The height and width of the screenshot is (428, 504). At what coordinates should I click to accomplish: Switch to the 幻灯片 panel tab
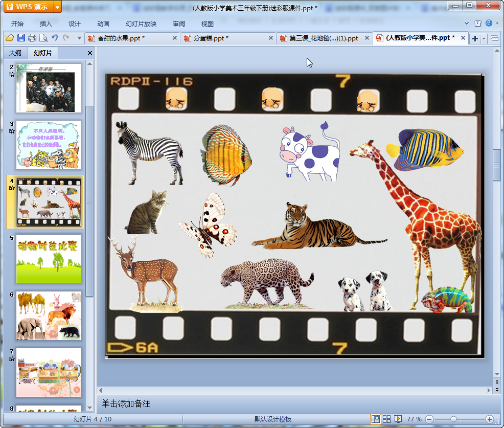[x=43, y=53]
